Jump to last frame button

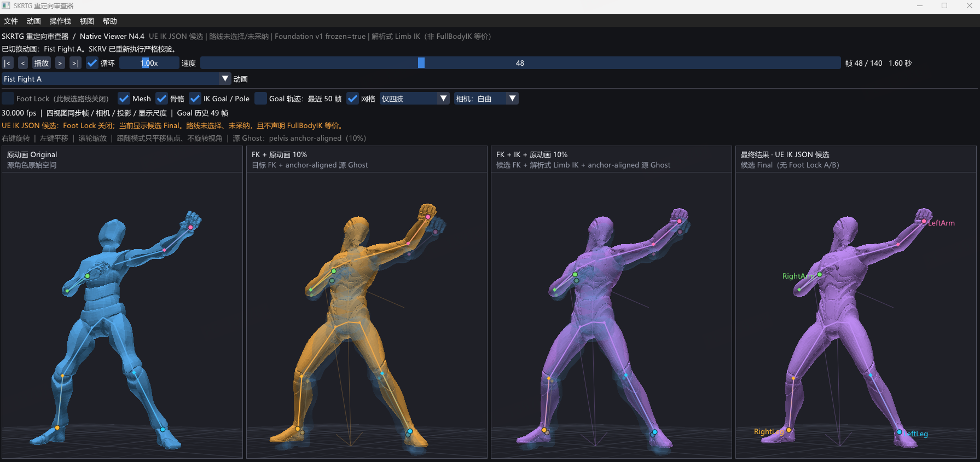tap(76, 63)
